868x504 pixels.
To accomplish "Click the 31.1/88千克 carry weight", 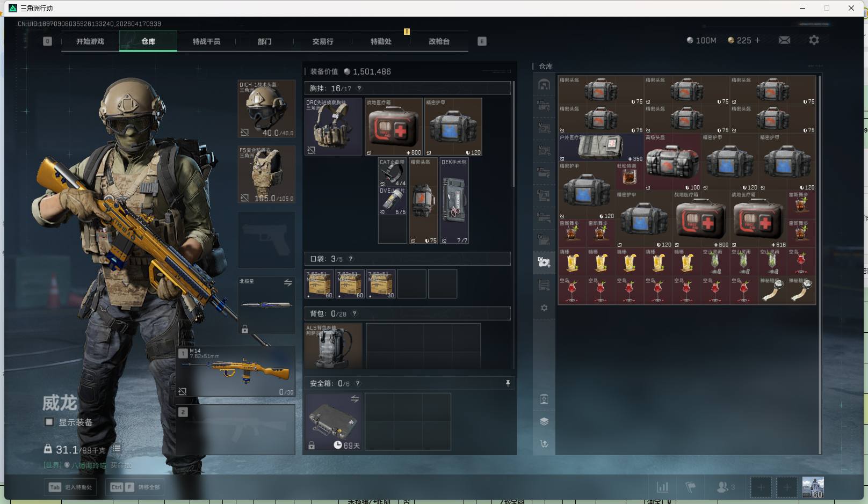I will 75,450.
